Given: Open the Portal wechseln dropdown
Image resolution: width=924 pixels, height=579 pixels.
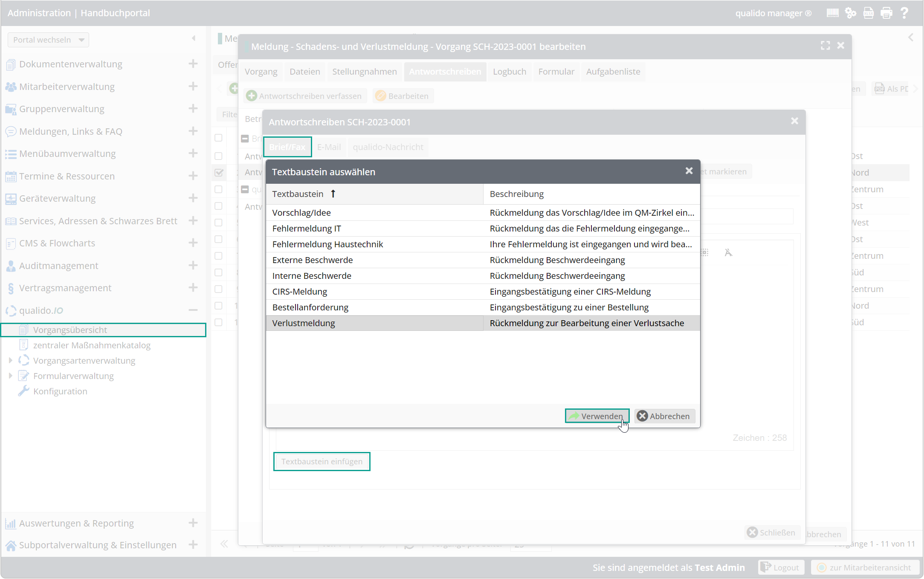Looking at the screenshot, I should pos(48,40).
